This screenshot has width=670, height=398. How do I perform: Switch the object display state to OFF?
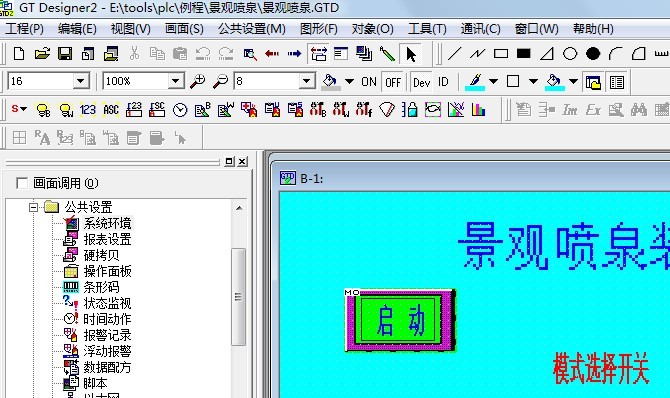coord(393,82)
